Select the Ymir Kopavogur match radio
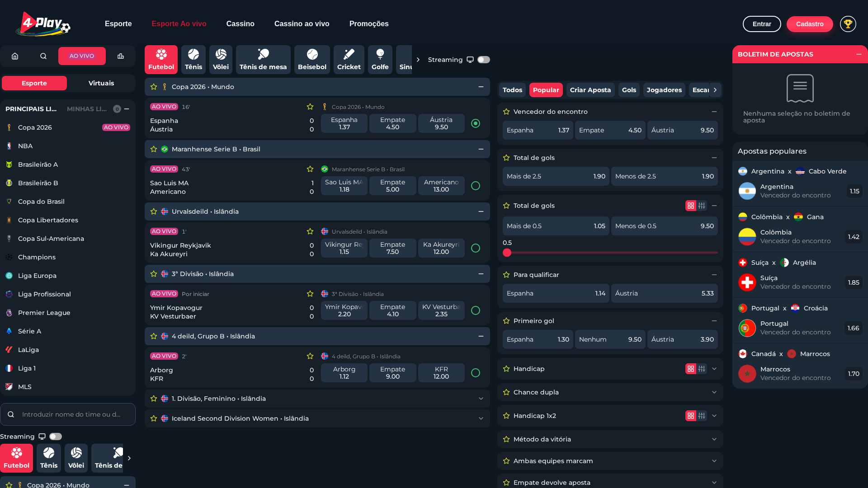This screenshot has height=488, width=868. (476, 310)
